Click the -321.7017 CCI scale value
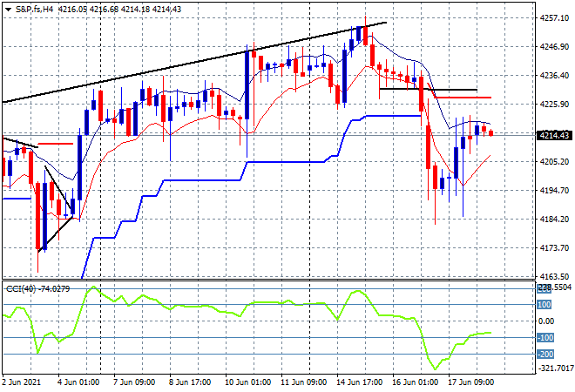 tap(555, 368)
